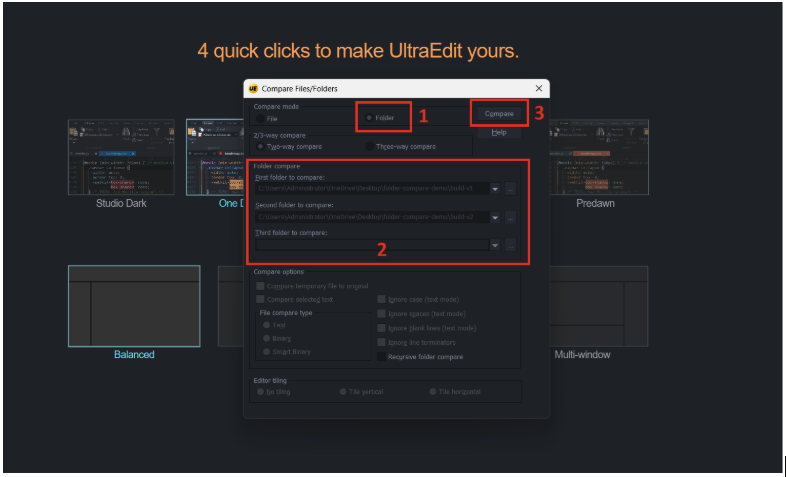This screenshot has width=786, height=477.
Task: Click the Balanced layout label
Action: 134,354
